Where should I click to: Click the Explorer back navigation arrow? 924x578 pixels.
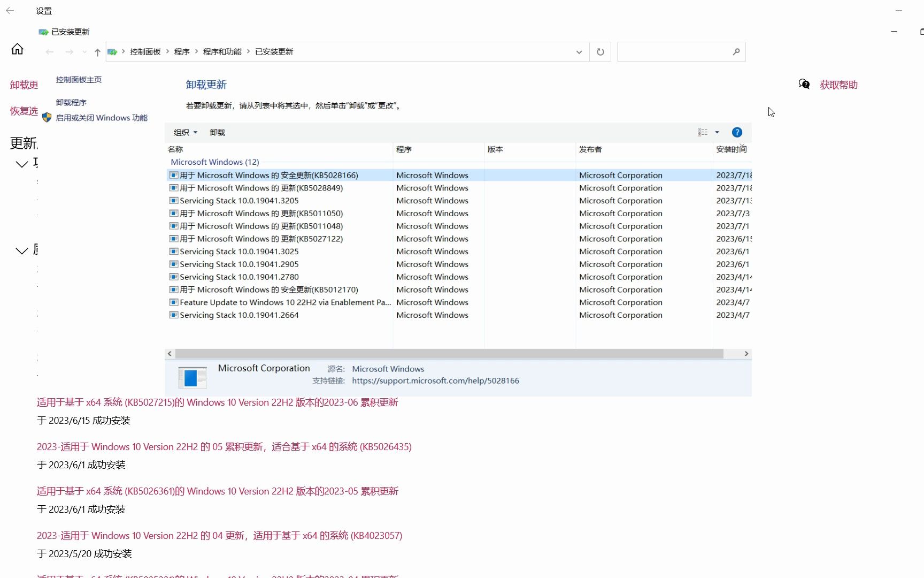click(50, 52)
